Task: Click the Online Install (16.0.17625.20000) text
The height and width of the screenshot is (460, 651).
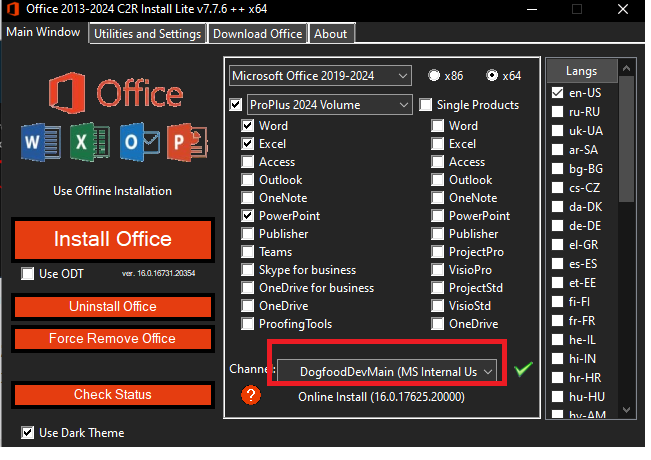Action: (381, 397)
